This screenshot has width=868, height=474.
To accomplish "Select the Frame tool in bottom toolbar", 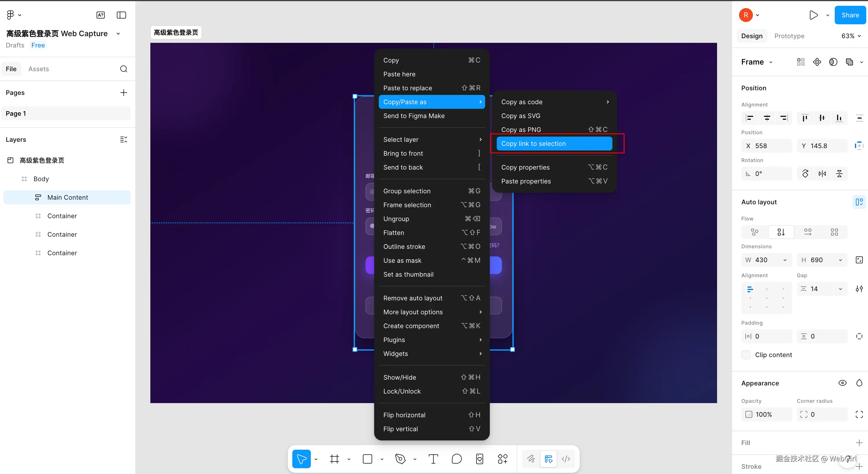I will (334, 459).
